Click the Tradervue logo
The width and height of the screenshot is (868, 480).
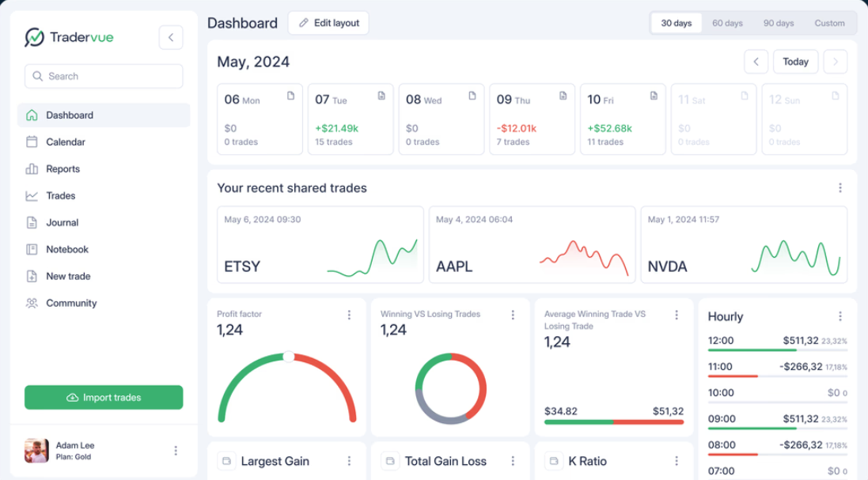[69, 37]
